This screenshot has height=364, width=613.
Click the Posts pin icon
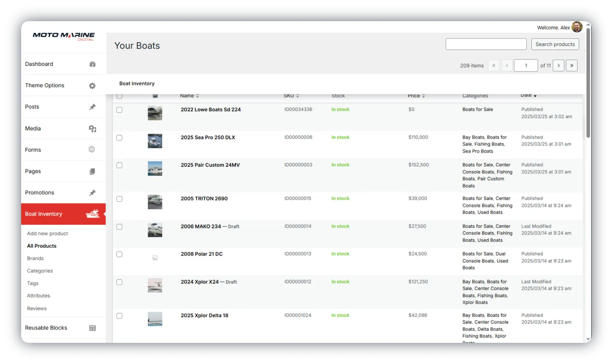point(92,107)
